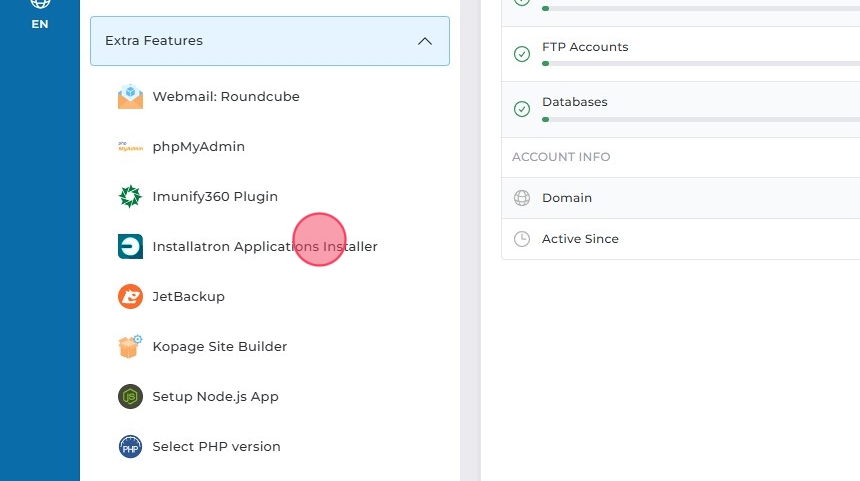Click the Kopage box icon
Viewport: 860px width, 481px height.
click(x=130, y=347)
